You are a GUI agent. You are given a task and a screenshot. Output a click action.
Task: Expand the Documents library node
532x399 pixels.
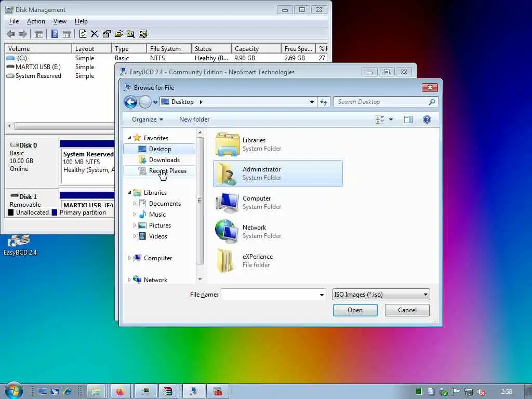pos(135,204)
